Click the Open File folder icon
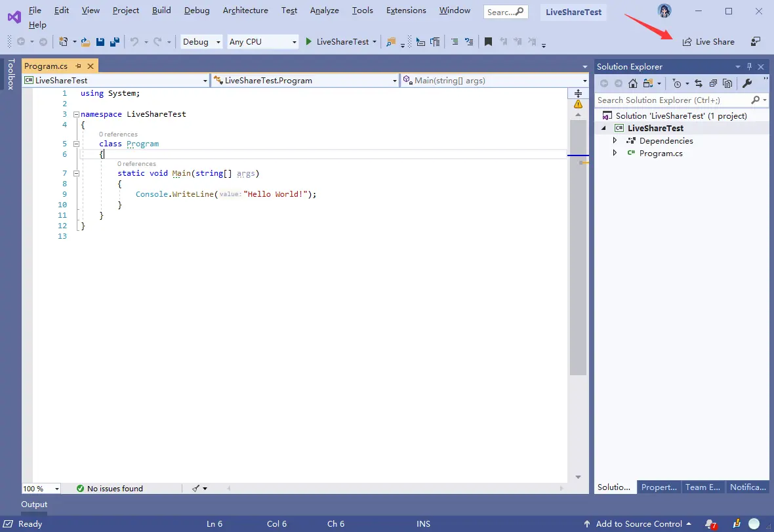This screenshot has height=532, width=774. click(86, 42)
